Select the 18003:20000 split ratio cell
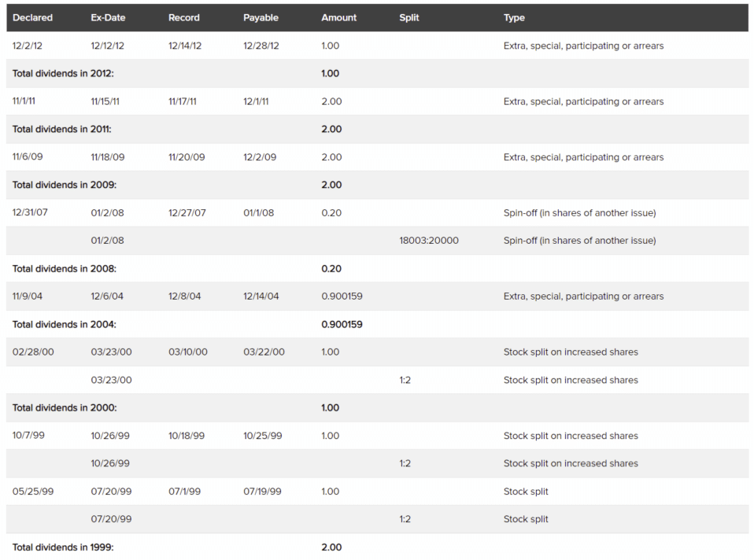The height and width of the screenshot is (560, 754). (429, 241)
